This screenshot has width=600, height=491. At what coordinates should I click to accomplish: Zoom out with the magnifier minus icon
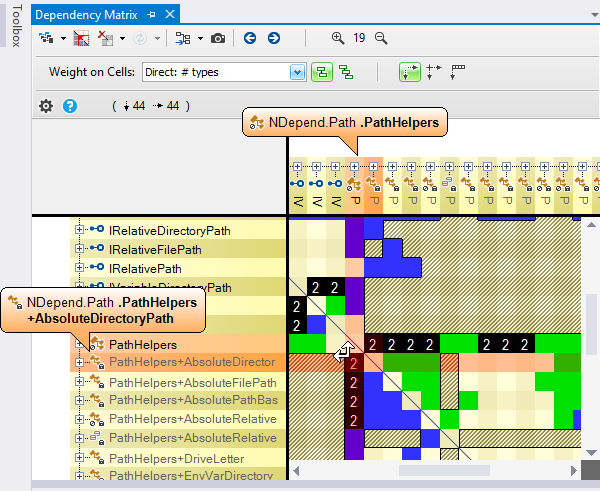point(381,38)
